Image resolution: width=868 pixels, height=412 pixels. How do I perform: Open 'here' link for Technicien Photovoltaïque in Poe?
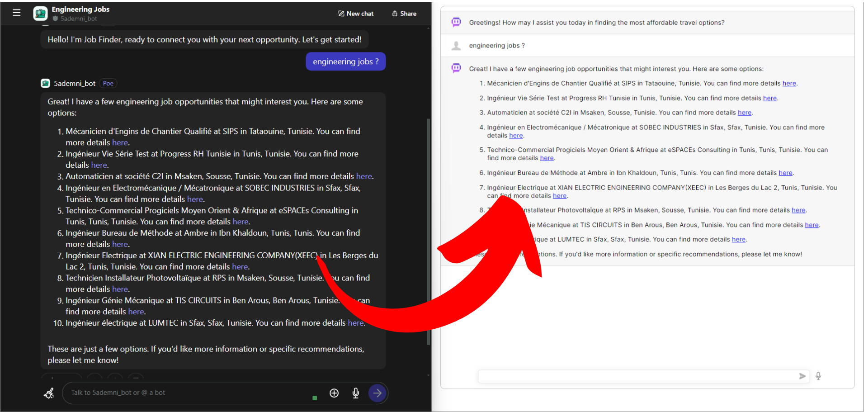120,289
